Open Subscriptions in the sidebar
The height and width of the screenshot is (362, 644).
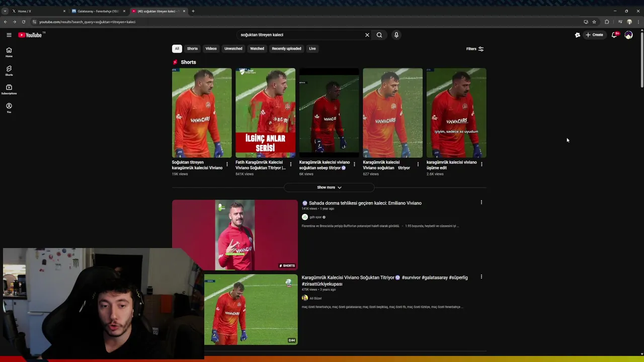coord(9,89)
